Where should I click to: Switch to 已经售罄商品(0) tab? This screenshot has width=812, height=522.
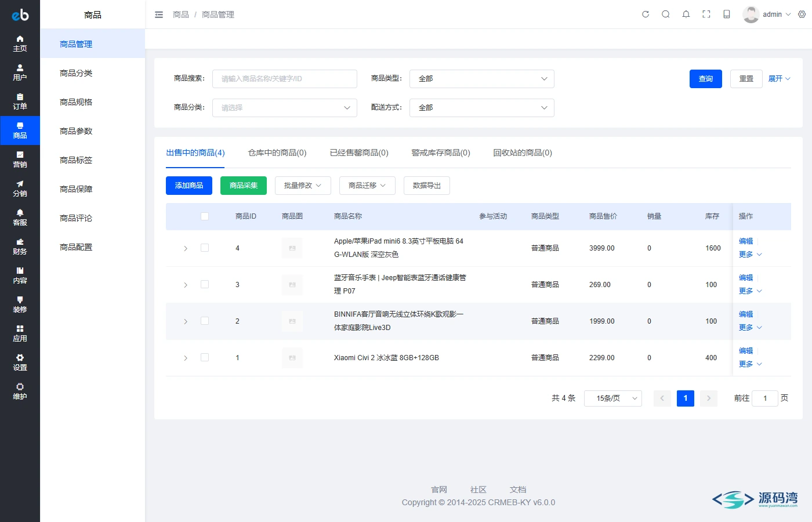tap(359, 153)
